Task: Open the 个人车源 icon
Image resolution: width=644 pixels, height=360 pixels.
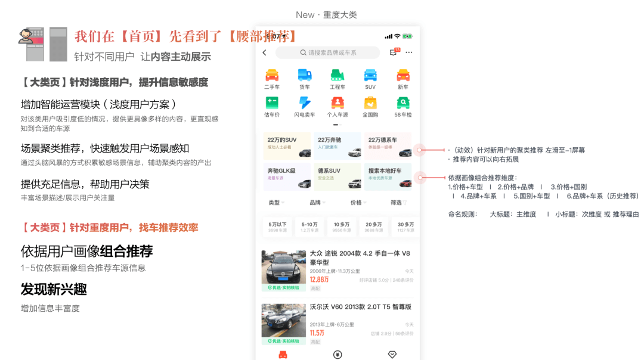Action: pos(338,103)
